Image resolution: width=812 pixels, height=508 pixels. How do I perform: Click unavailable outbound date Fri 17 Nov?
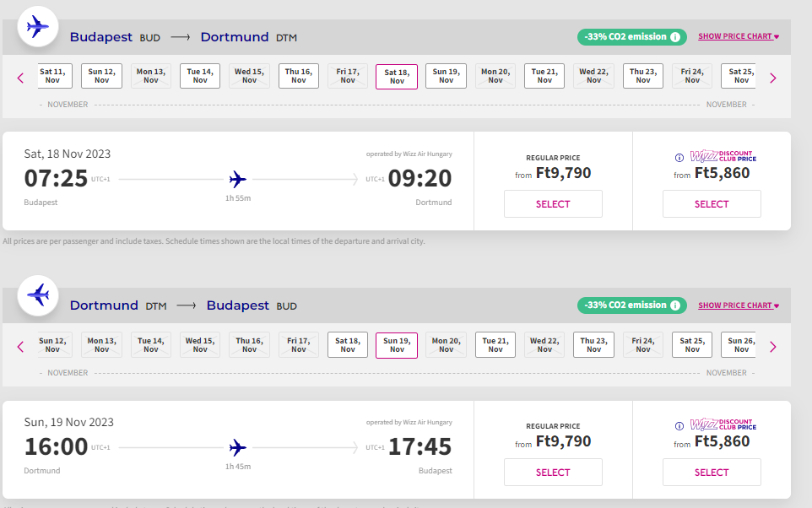[x=348, y=76]
